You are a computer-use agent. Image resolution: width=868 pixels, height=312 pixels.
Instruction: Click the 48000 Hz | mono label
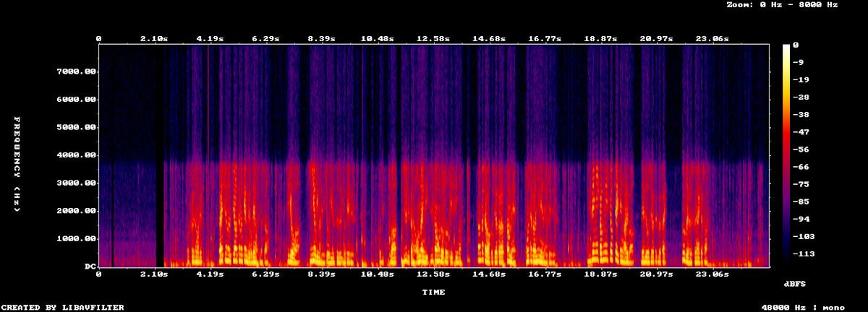803,308
